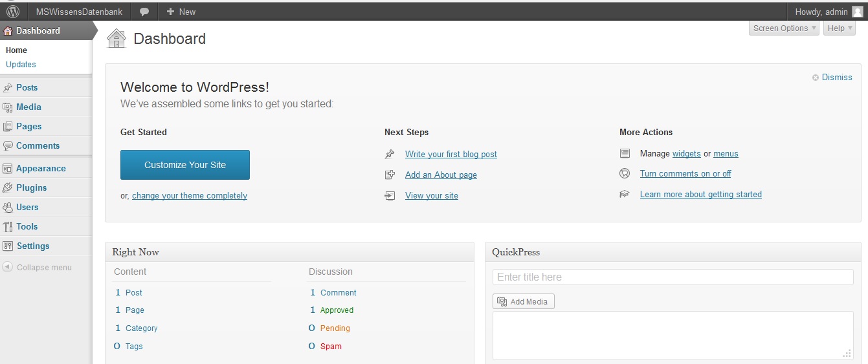Expand the Help dropdown tab
Screen dimensions: 868x364
[840, 28]
